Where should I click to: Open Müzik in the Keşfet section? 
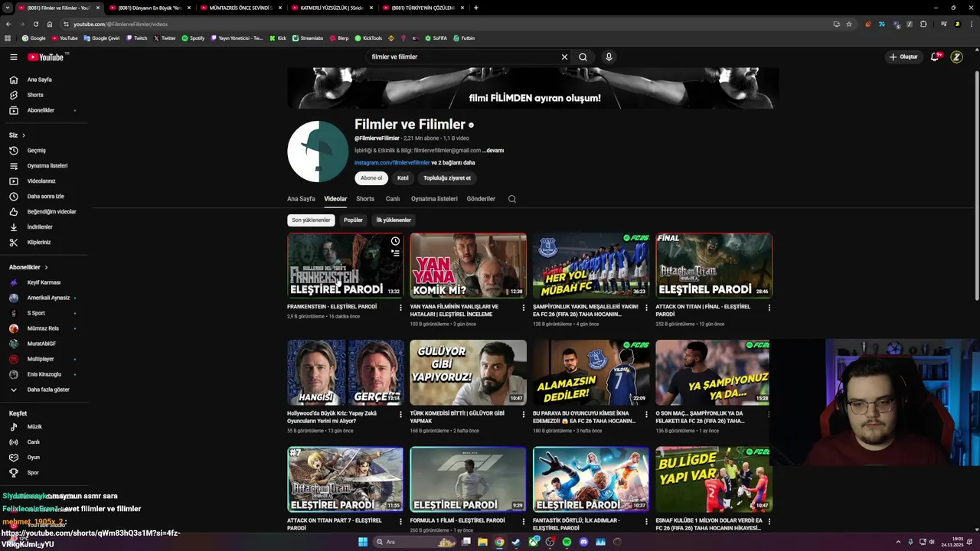(x=34, y=426)
